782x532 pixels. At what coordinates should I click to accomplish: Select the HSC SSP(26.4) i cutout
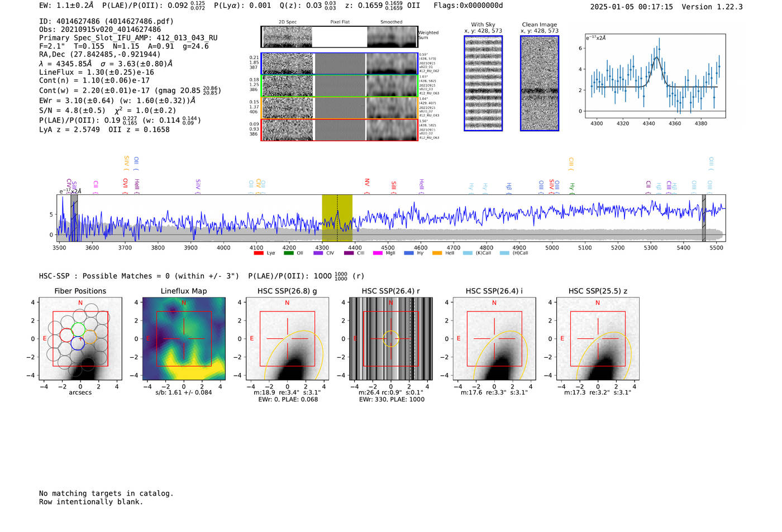pyautogui.click(x=494, y=339)
